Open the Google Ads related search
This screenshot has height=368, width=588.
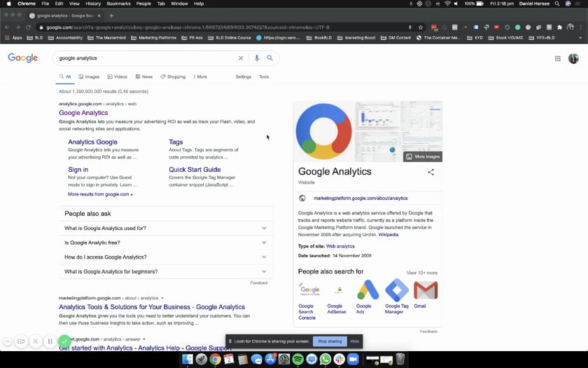click(367, 297)
